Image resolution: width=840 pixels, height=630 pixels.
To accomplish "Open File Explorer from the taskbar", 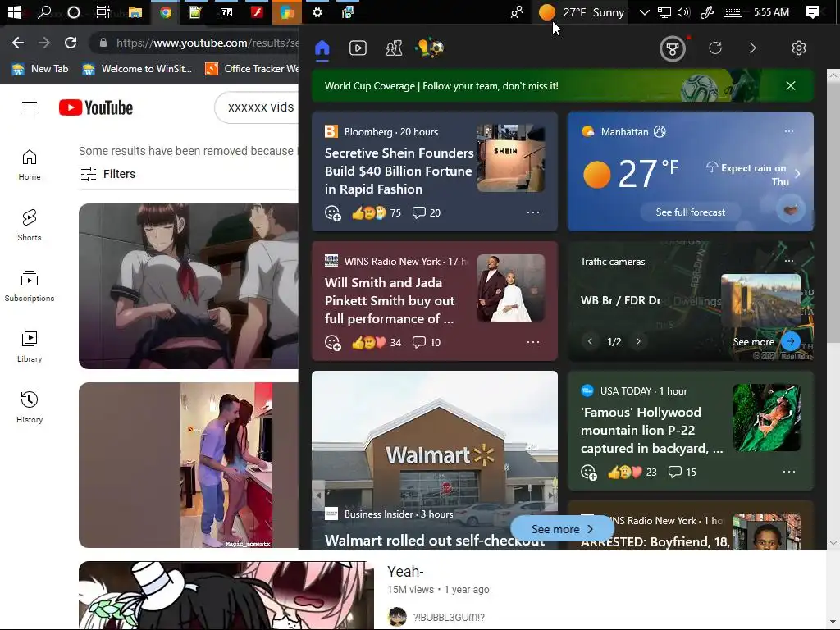I will 135,11.
